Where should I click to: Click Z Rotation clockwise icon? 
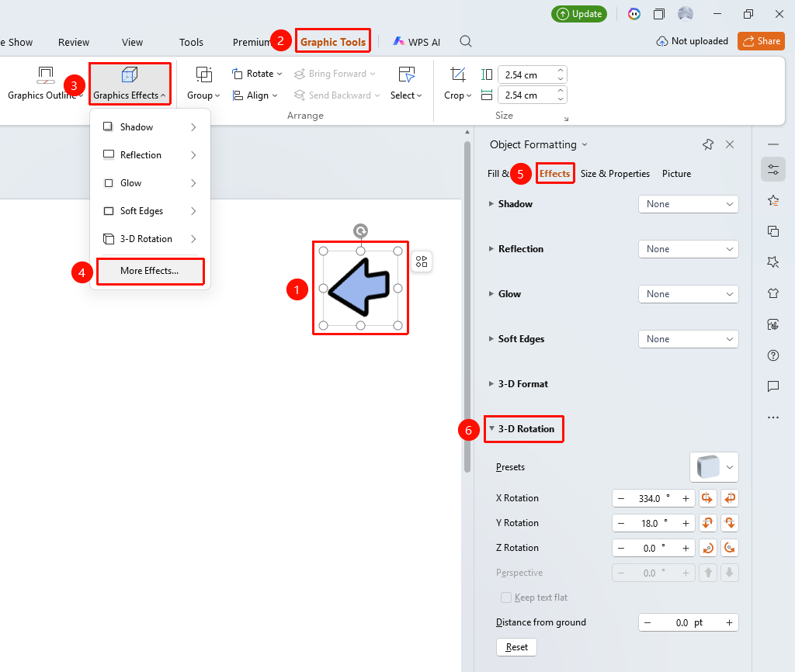707,548
